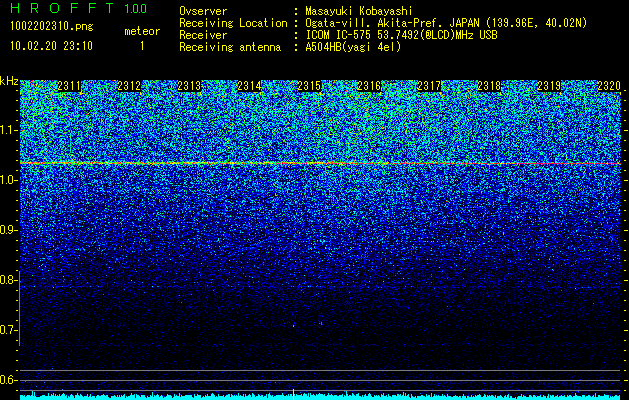Click the 0.8 frequency axis label
Image resolution: width=629 pixels, height=400 pixels.
[x=9, y=280]
